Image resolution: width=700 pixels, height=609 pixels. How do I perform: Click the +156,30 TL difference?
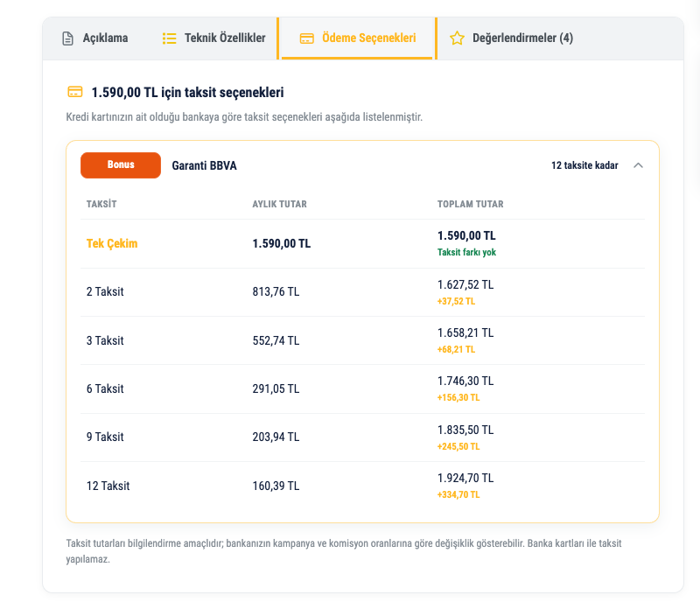point(458,398)
